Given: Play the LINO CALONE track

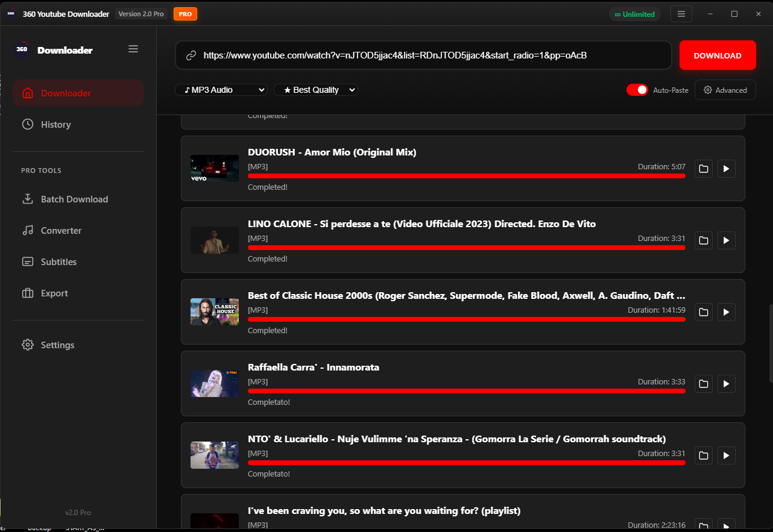Looking at the screenshot, I should pyautogui.click(x=726, y=240).
